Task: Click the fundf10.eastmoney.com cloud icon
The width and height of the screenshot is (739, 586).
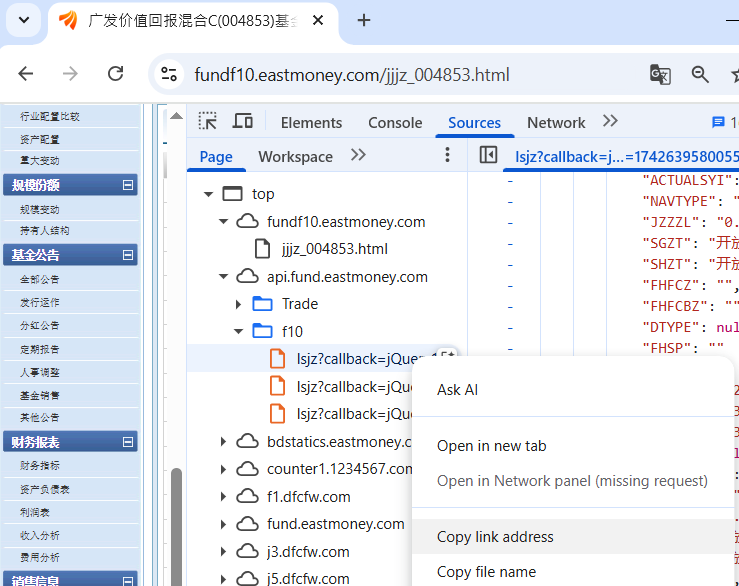Action: [247, 221]
